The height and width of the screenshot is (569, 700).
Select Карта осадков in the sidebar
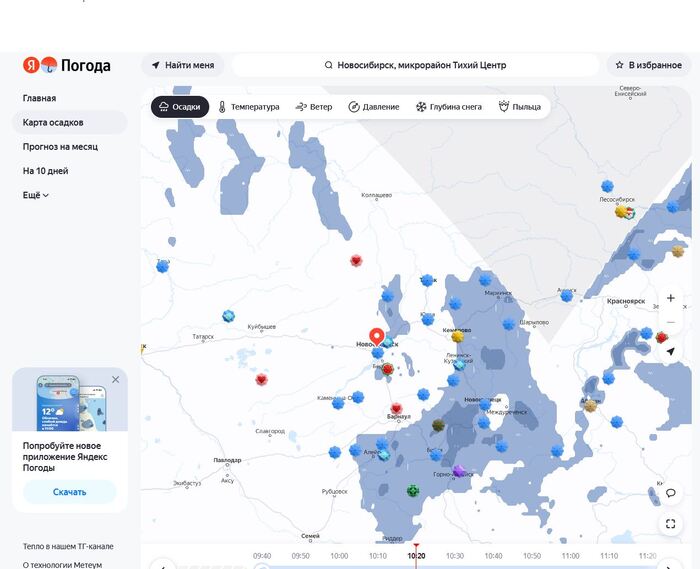[x=70, y=122]
